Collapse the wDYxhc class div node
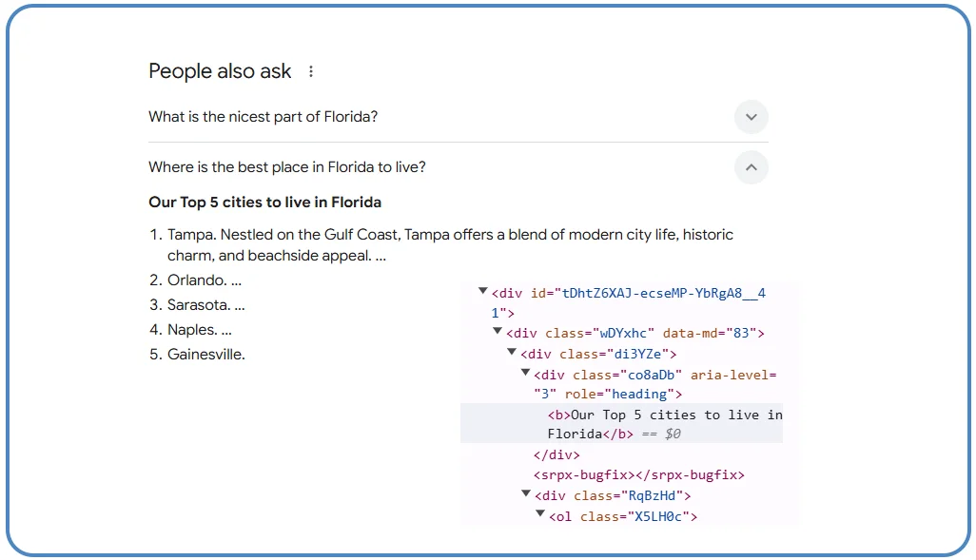 tap(497, 332)
